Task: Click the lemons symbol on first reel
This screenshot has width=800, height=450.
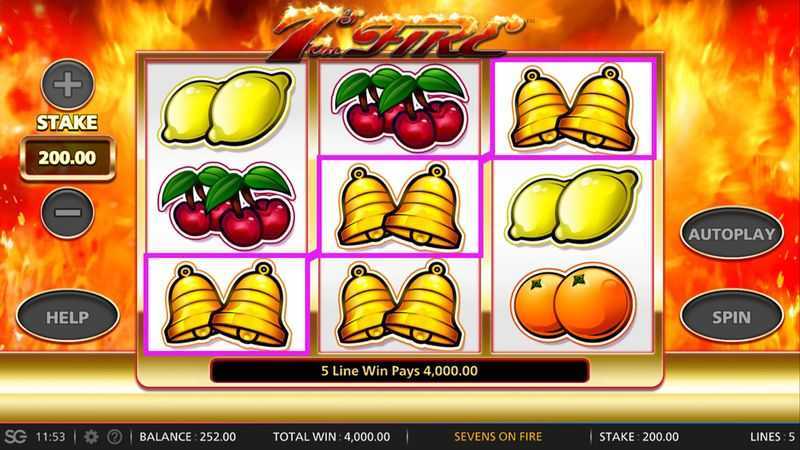Action: [x=226, y=108]
